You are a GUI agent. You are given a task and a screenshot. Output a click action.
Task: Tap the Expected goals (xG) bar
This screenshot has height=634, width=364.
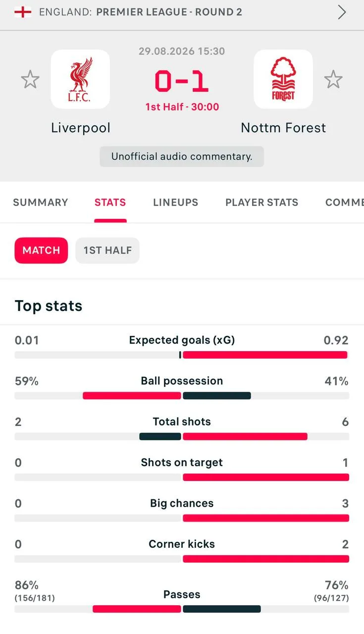(182, 355)
